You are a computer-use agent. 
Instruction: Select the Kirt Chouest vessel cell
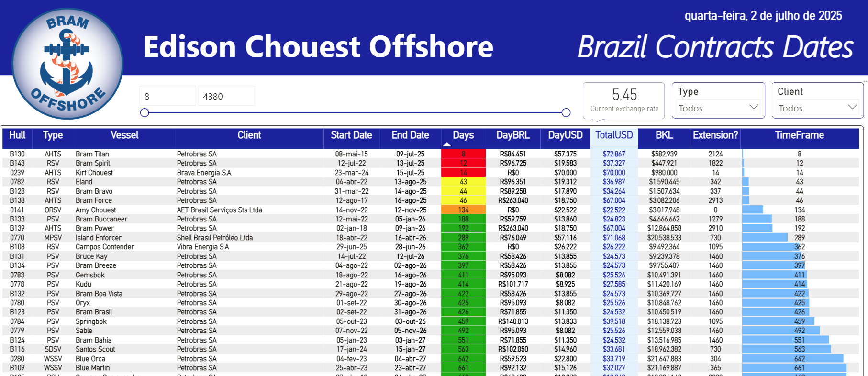[94, 173]
